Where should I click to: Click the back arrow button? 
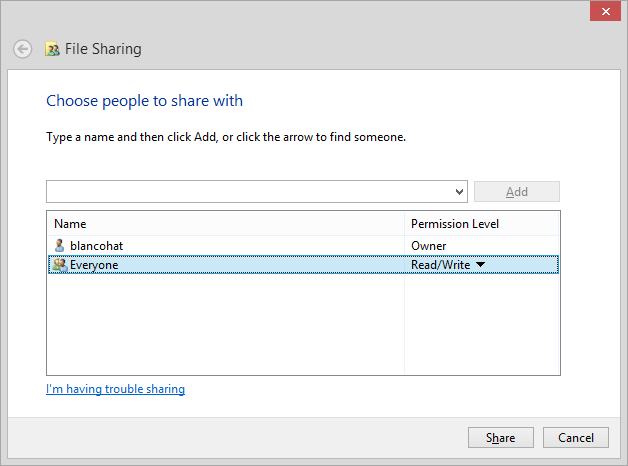pyautogui.click(x=22, y=49)
